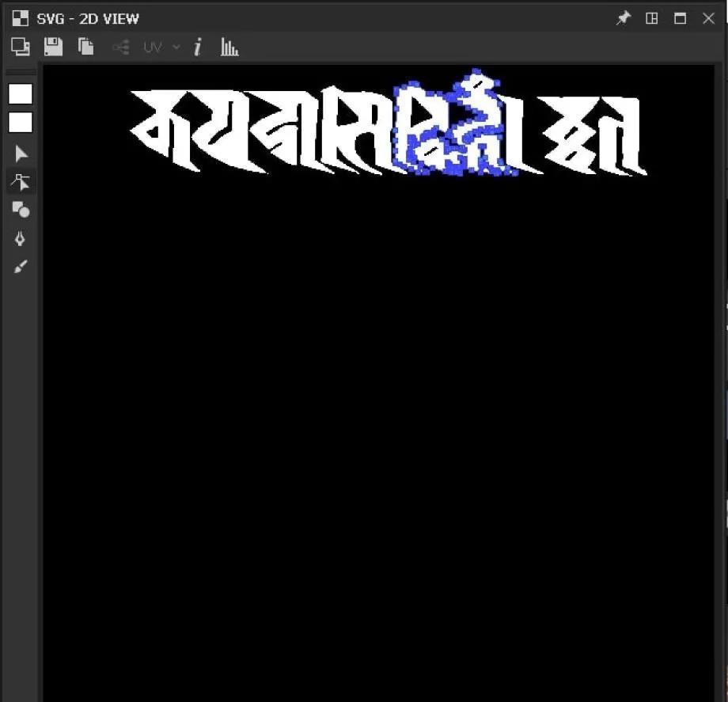Click the copy to clipboard icon
Image resolution: width=728 pixels, height=702 pixels.
tap(85, 47)
